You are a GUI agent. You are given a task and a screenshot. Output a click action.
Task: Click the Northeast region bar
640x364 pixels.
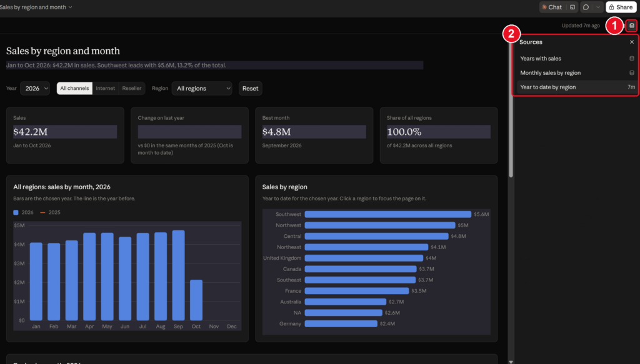[366, 247]
